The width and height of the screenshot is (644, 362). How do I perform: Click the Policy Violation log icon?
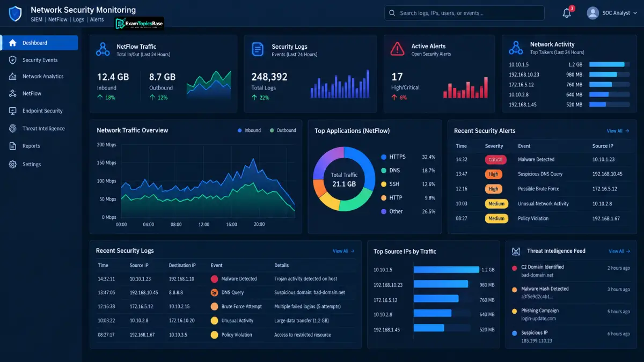214,335
